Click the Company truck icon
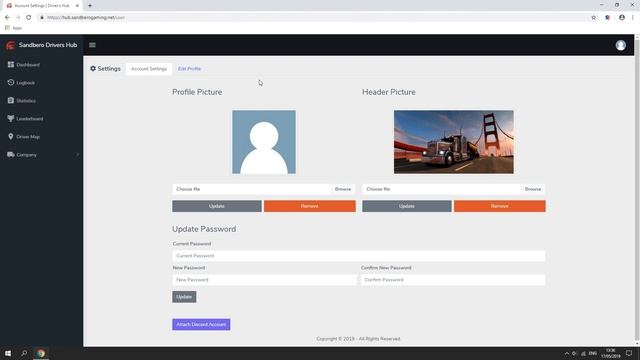This screenshot has height=360, width=640. point(11,155)
